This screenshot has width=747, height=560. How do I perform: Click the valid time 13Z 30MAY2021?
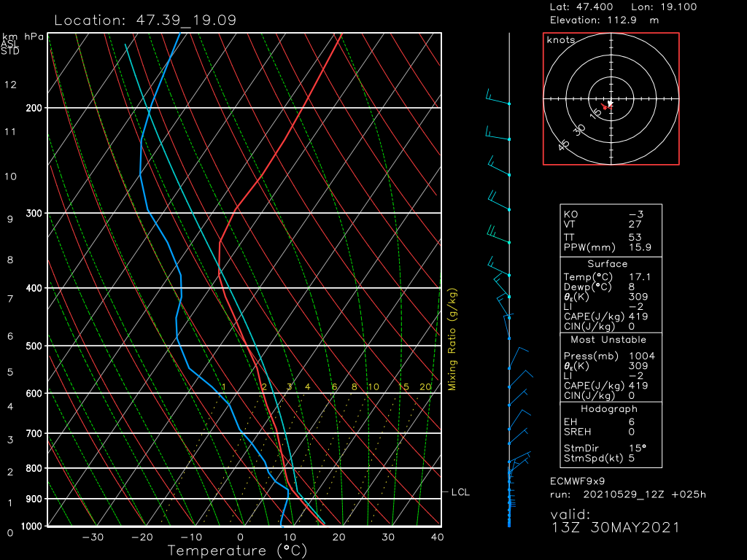[x=615, y=527]
